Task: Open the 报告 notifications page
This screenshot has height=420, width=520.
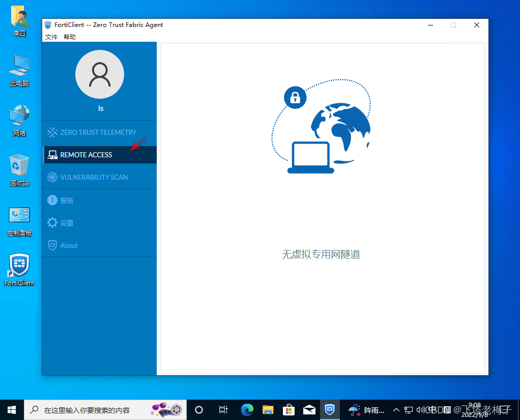Action: (100, 201)
